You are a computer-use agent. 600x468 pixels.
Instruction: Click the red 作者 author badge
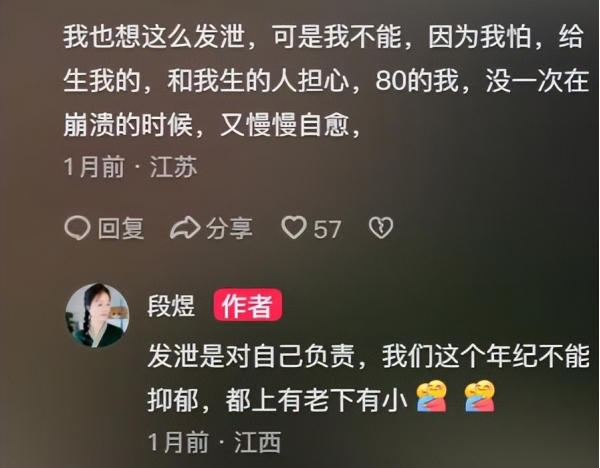click(248, 305)
